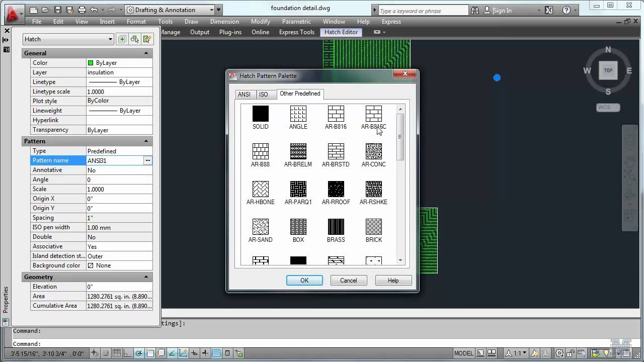The image size is (644, 362).
Task: Click OK in the Hatch Pattern Palette
Action: point(304,280)
